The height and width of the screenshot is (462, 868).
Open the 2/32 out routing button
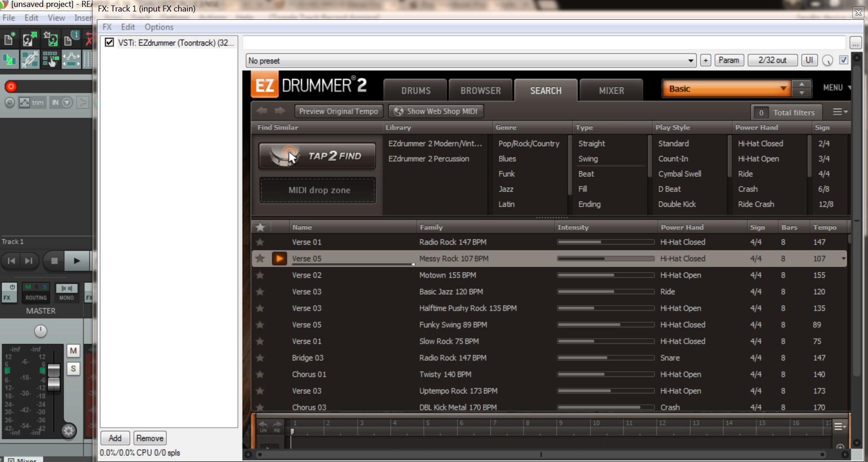773,60
